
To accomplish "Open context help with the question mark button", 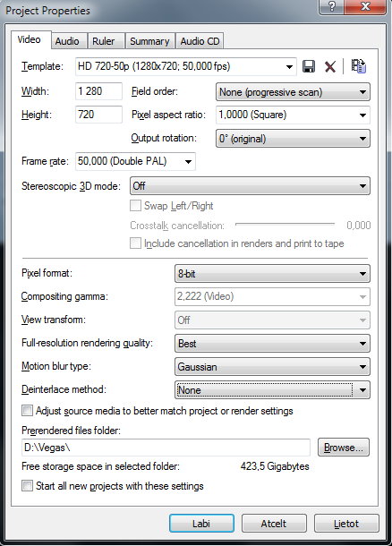I will (x=332, y=6).
